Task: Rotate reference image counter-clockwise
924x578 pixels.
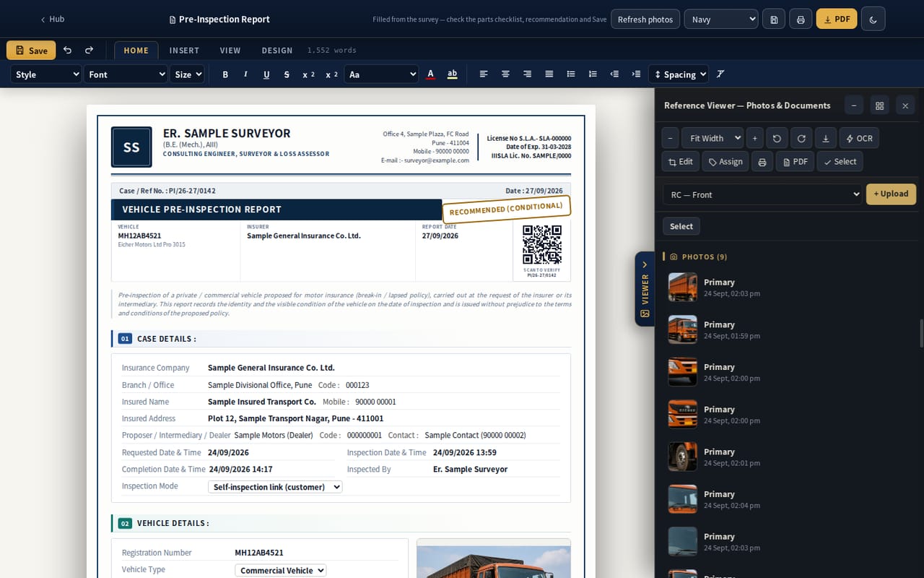Action: (x=777, y=138)
